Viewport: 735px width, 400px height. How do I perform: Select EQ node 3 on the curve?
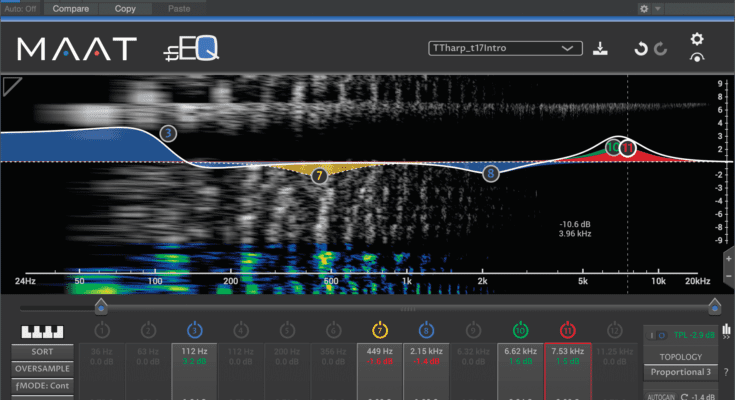pyautogui.click(x=168, y=133)
